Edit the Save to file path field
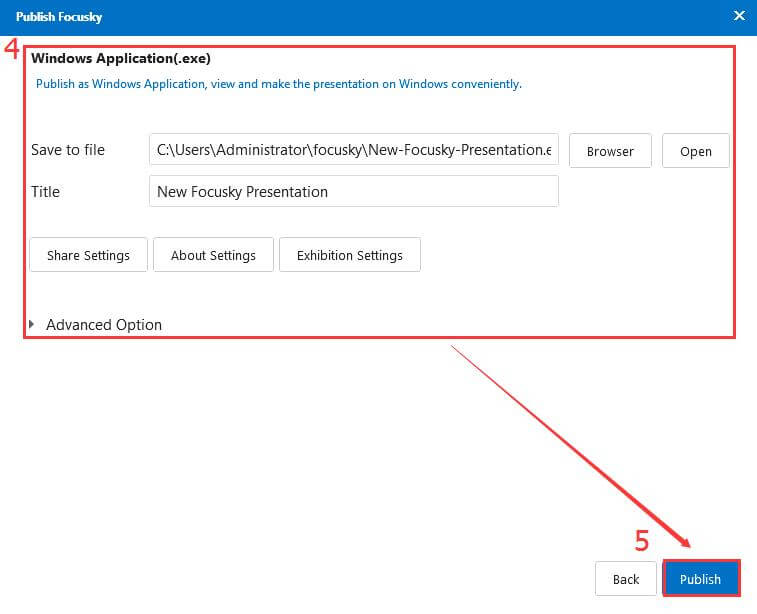The height and width of the screenshot is (614, 757). 354,150
